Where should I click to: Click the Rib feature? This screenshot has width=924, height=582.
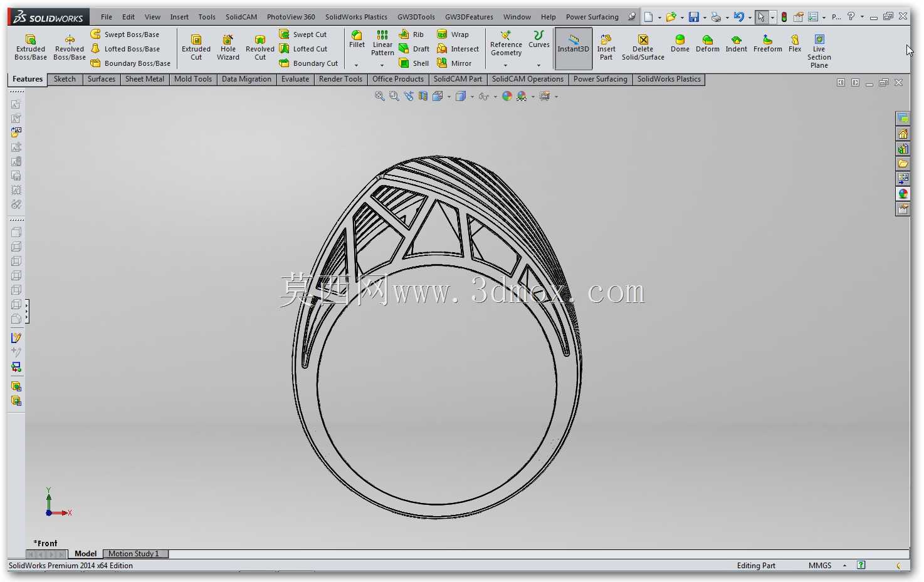(x=411, y=34)
